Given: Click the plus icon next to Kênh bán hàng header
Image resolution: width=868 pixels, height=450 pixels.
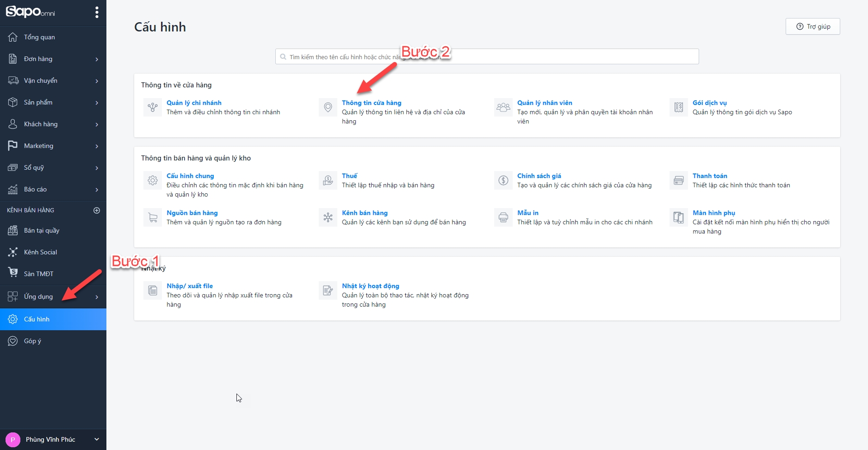Looking at the screenshot, I should [x=97, y=210].
